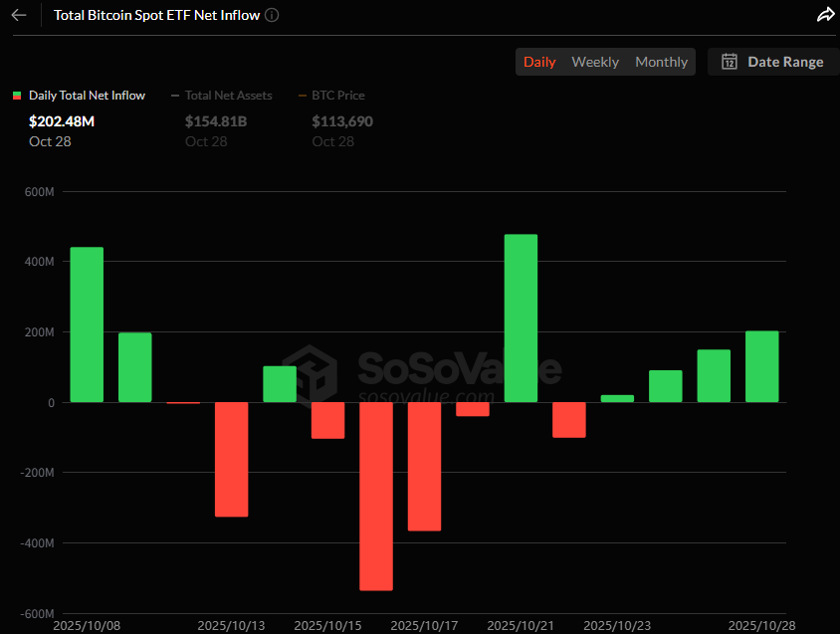Click the deepest red outflow bar
Viewport: 840px width, 634px height.
376,496
